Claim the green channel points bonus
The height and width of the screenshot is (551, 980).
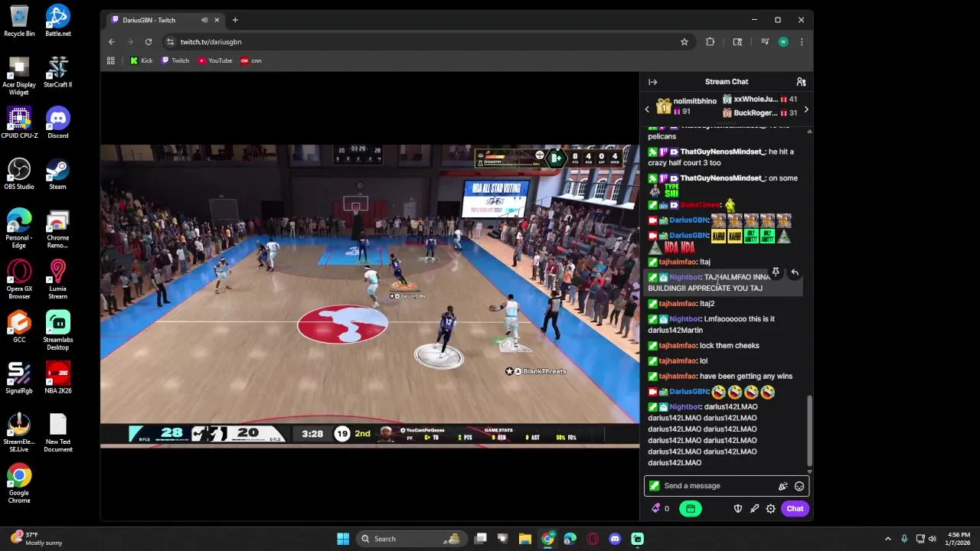pyautogui.click(x=690, y=508)
